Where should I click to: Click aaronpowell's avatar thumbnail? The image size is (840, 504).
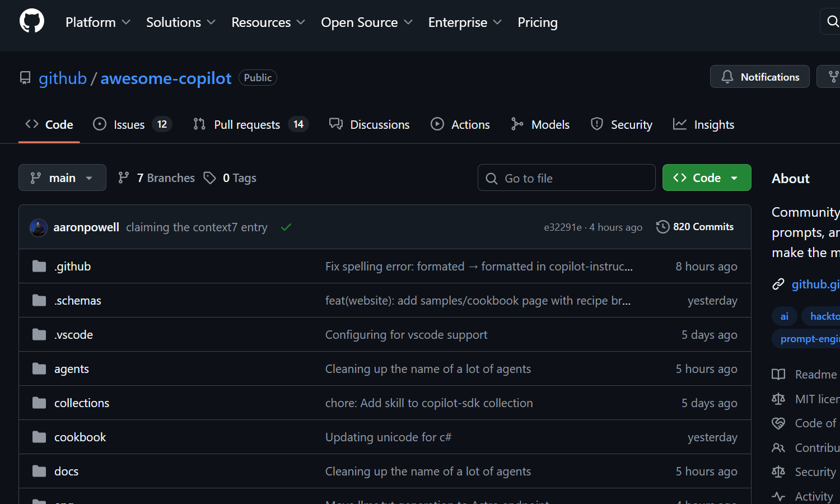[x=39, y=227]
